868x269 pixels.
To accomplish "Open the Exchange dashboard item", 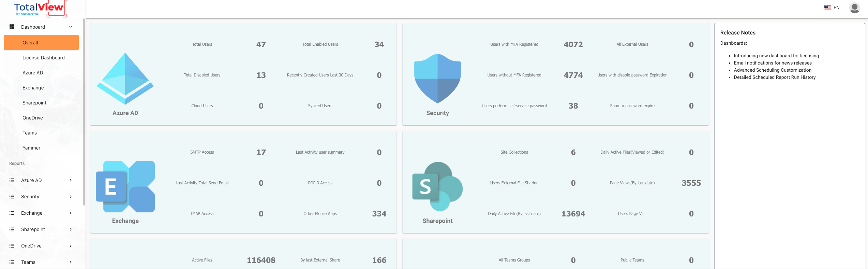I will pyautogui.click(x=33, y=88).
